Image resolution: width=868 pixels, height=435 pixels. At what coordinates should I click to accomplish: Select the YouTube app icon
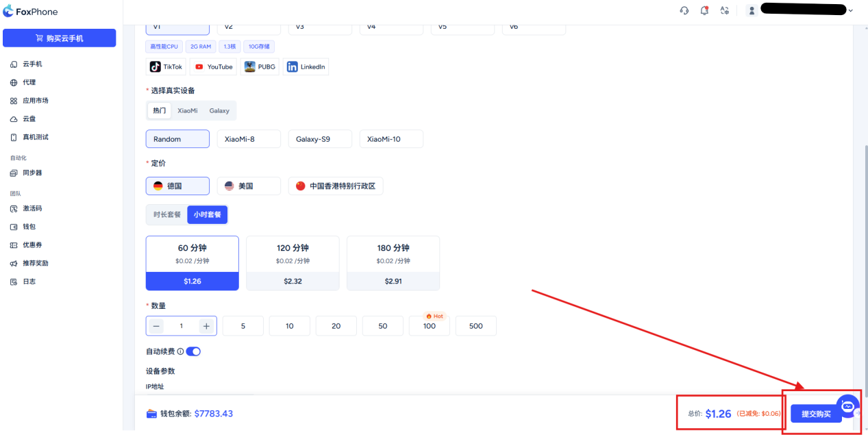coord(213,66)
